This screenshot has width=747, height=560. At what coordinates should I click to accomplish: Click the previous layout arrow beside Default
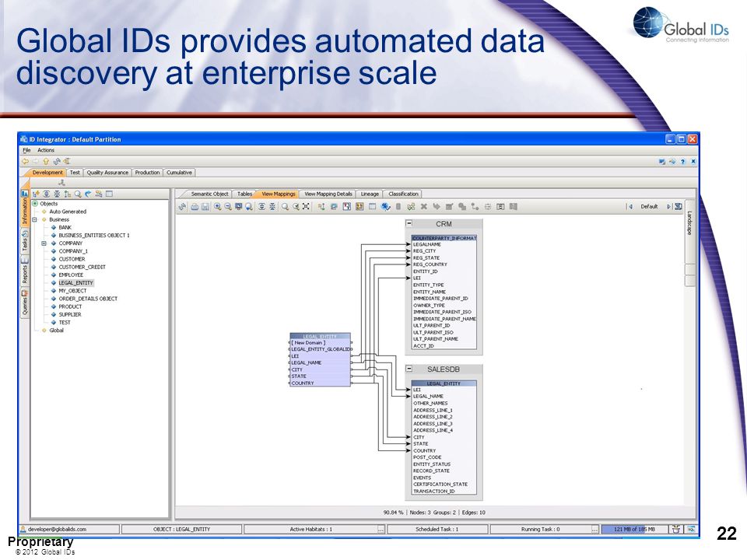tap(630, 207)
